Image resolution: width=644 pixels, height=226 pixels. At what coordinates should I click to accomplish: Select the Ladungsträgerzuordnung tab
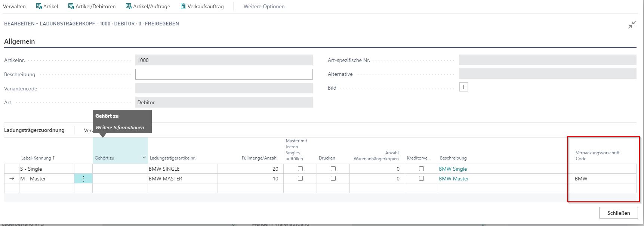[34, 130]
